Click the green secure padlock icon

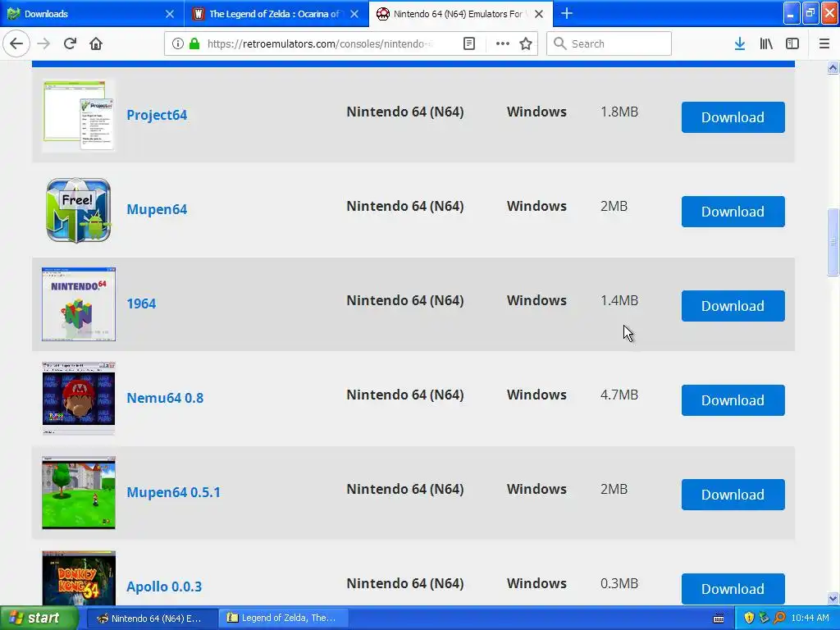pyautogui.click(x=195, y=43)
